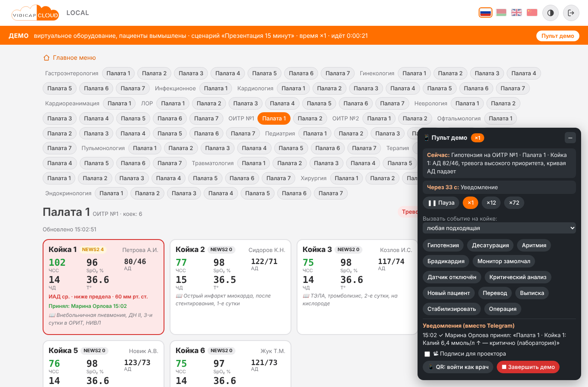Click the red 'Завершить демо' button
Screen dimensions: 588x387
tap(528, 367)
